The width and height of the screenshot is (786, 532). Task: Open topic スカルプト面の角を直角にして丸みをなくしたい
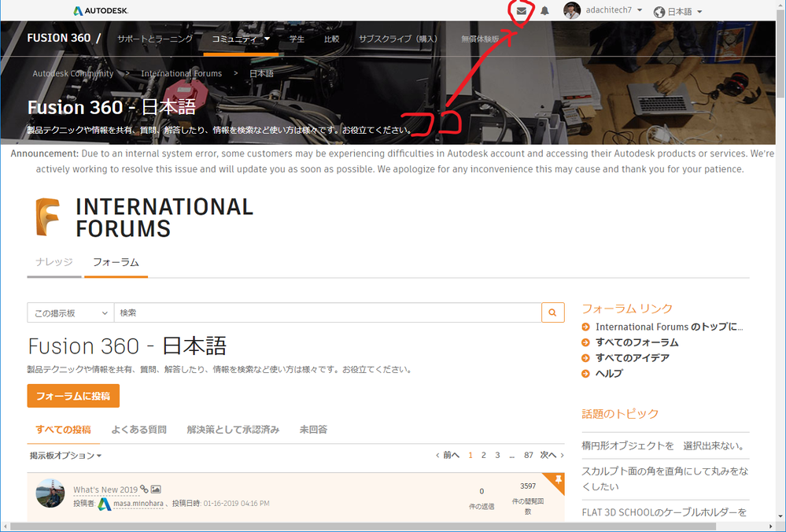pos(665,478)
